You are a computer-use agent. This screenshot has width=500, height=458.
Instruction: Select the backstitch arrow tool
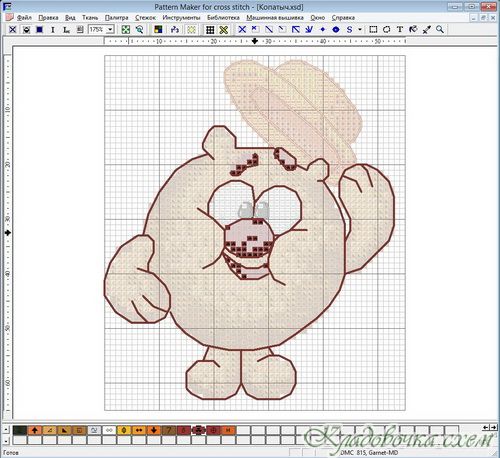pos(296,30)
